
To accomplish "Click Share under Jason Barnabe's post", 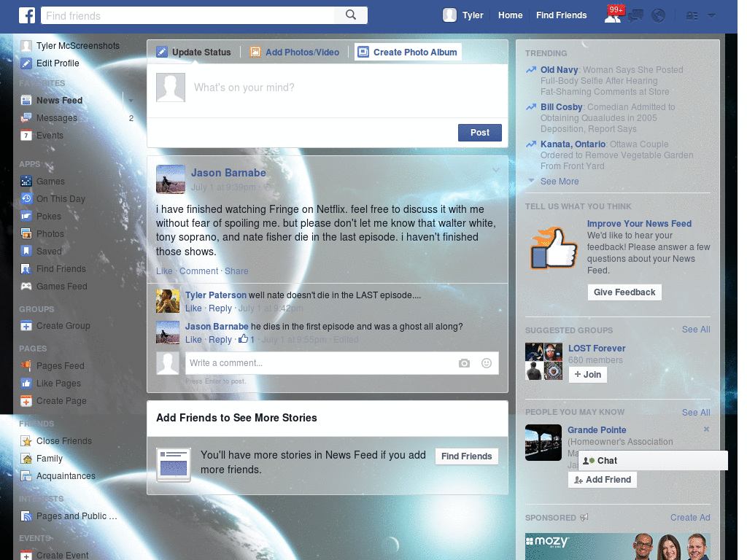I will click(x=236, y=271).
